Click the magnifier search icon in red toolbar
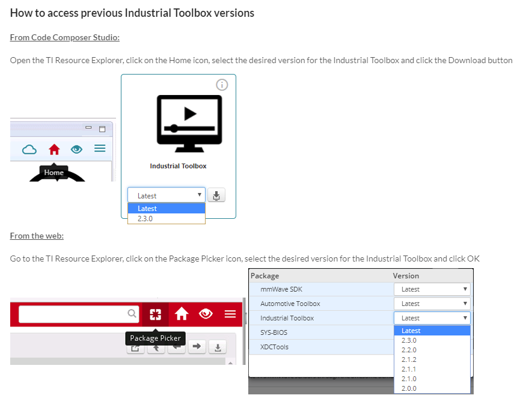This screenshot has height=407, width=532. [x=132, y=313]
